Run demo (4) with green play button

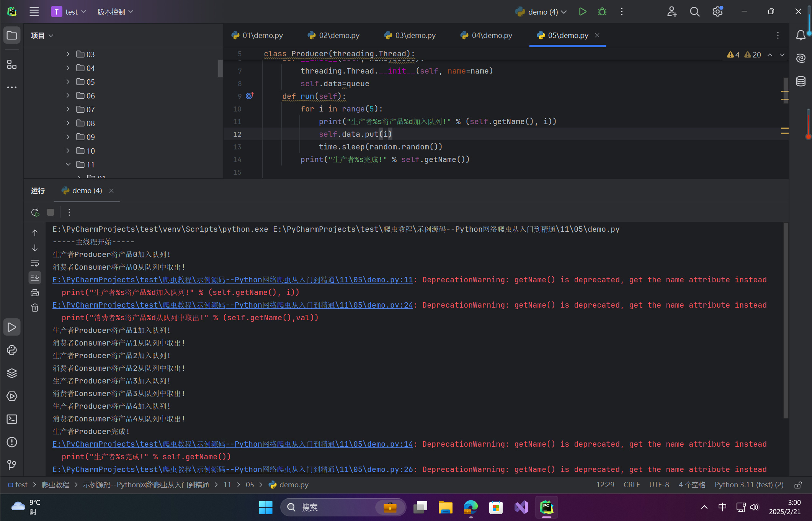pyautogui.click(x=582, y=12)
